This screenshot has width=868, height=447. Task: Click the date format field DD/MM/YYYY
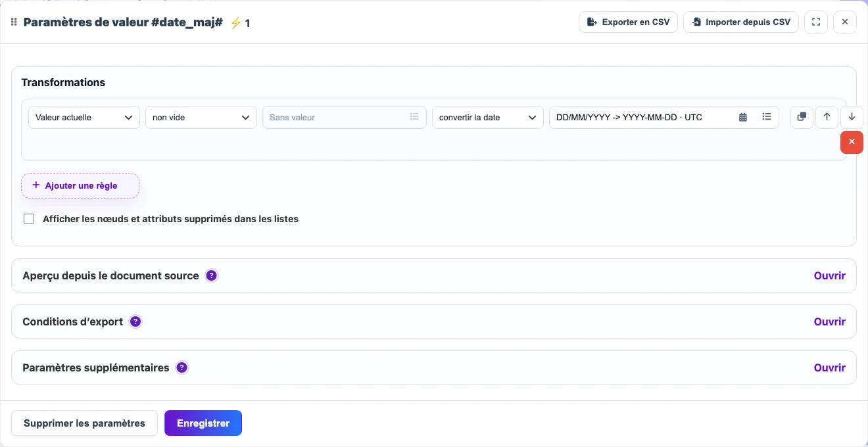tap(664, 117)
